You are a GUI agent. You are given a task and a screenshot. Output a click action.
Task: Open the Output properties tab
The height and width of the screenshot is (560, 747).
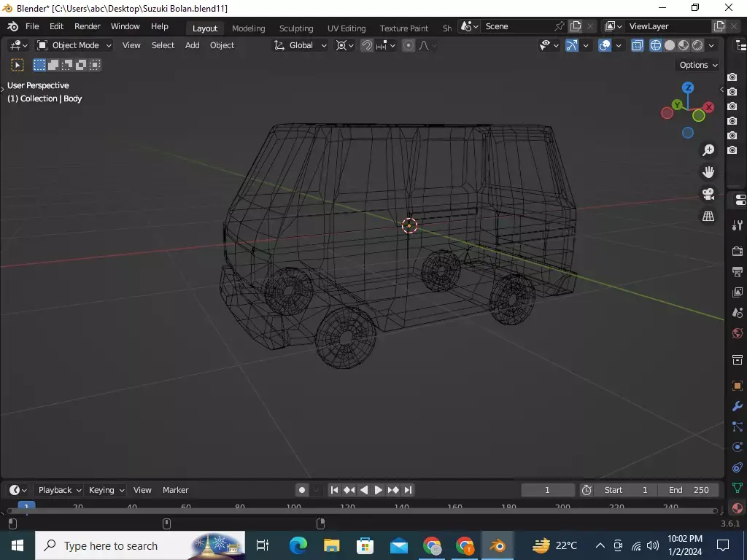(738, 271)
